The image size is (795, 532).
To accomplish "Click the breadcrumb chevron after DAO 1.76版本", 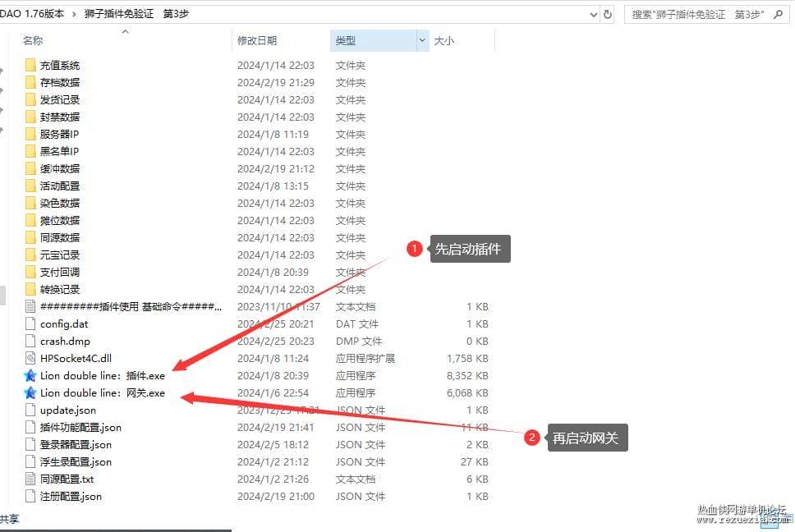I will (x=74, y=14).
